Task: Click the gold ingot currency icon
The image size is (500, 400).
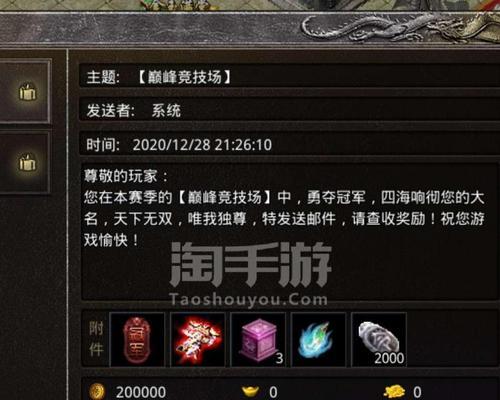Action: click(x=250, y=392)
